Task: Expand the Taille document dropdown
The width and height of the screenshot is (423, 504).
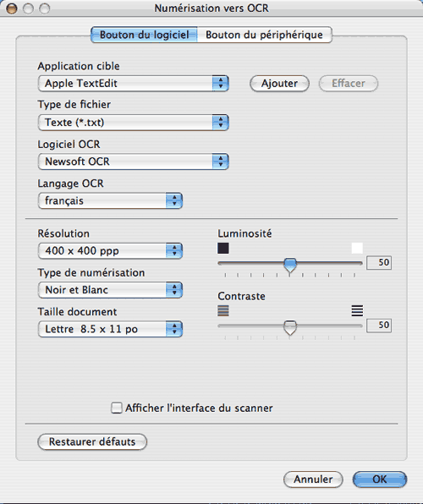Action: tap(110, 329)
